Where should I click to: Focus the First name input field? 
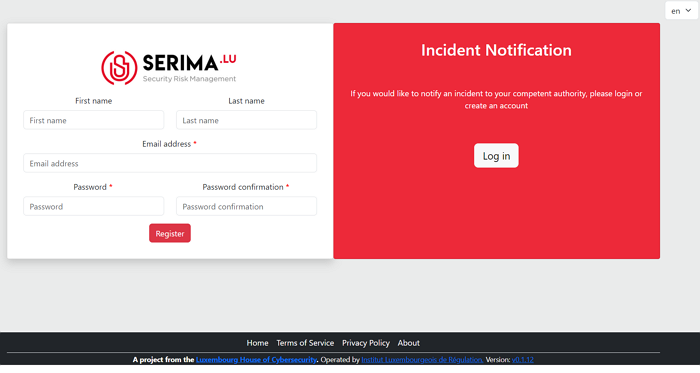pyautogui.click(x=94, y=120)
